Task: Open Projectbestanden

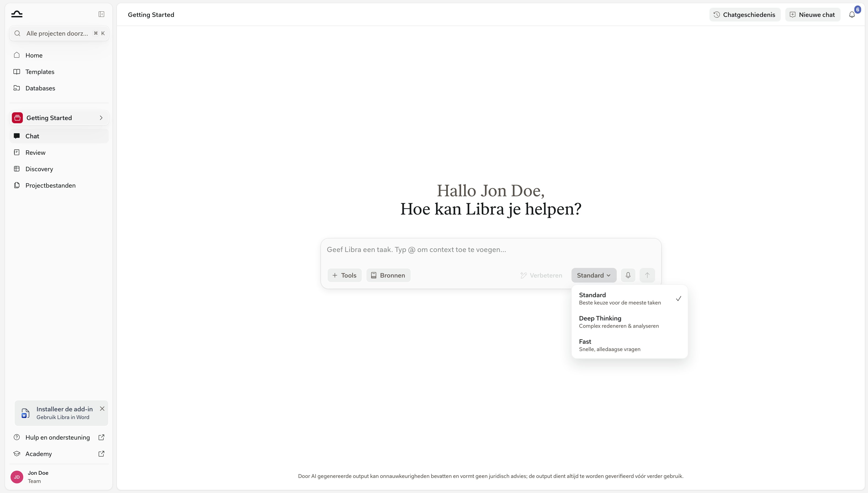Action: pyautogui.click(x=59, y=185)
